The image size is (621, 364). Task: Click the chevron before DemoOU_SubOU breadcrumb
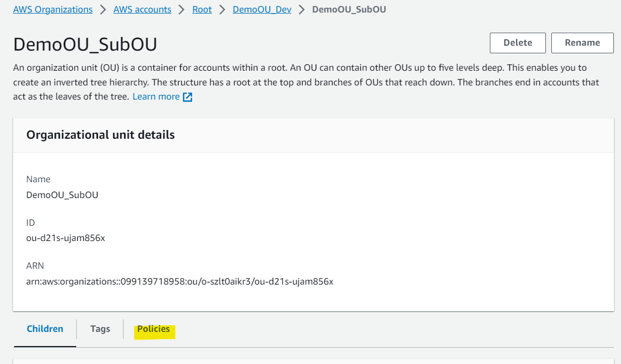coord(302,9)
